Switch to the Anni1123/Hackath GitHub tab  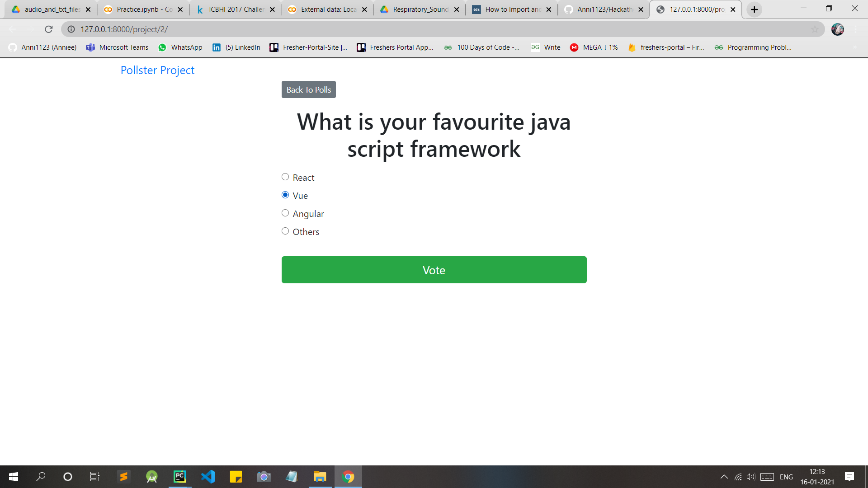[604, 9]
